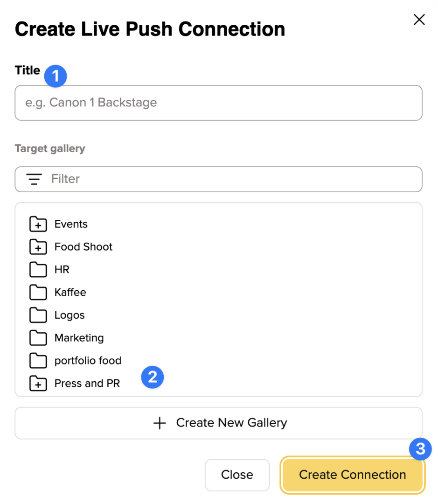This screenshot has height=504, width=438.
Task: Select the Kaffee gallery label
Action: tap(70, 293)
